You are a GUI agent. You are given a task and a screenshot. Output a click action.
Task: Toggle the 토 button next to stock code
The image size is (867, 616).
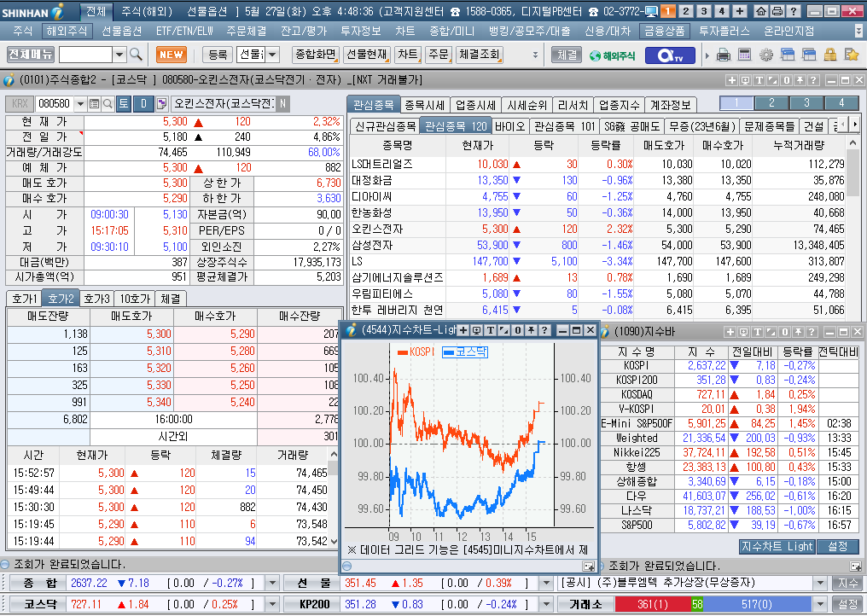tap(124, 103)
